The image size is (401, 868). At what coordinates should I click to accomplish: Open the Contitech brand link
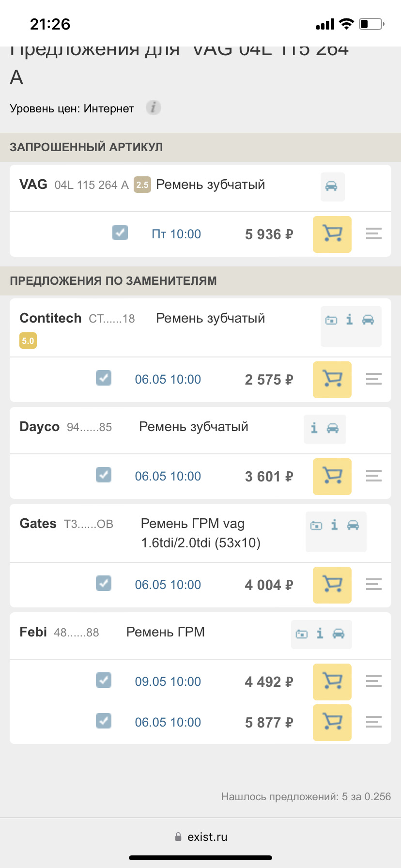50,318
